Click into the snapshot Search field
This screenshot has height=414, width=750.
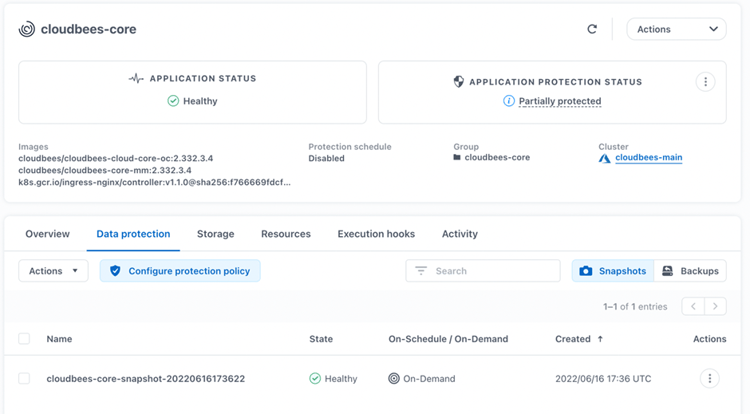click(483, 271)
